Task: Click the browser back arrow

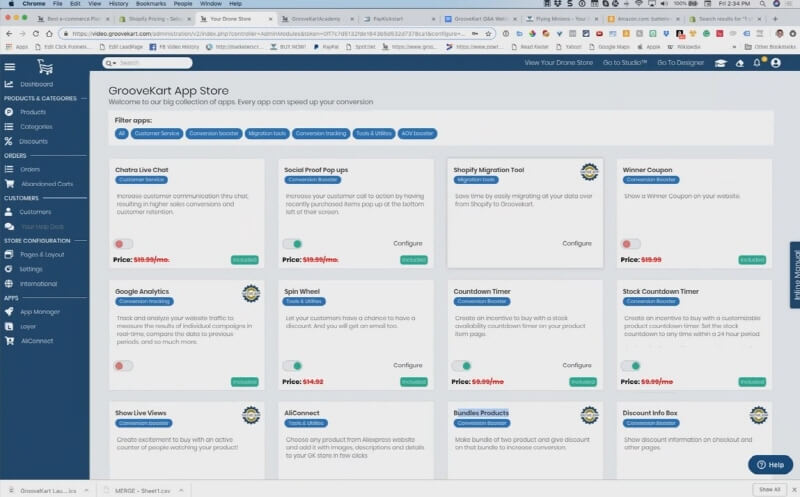Action: (x=9, y=34)
